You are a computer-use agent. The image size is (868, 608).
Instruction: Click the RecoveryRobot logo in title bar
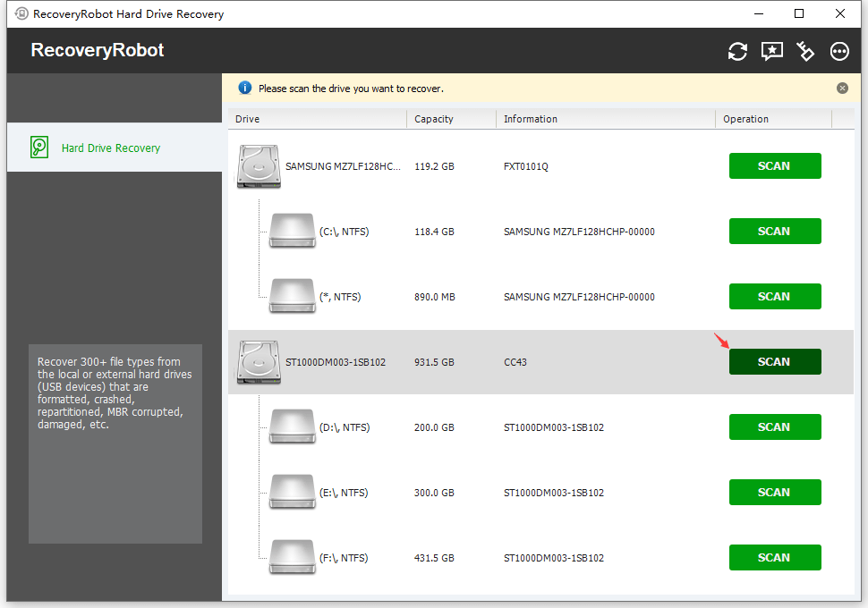pyautogui.click(x=97, y=51)
